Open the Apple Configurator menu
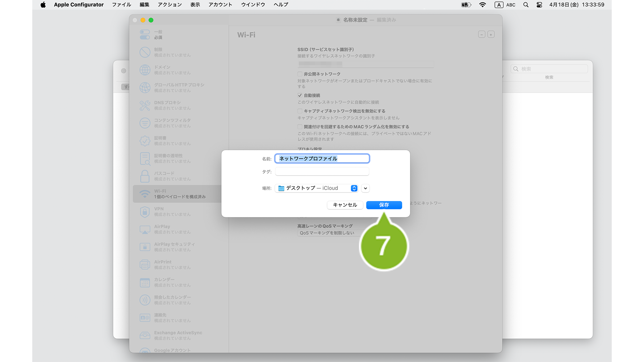The height and width of the screenshot is (362, 644). (x=79, y=5)
